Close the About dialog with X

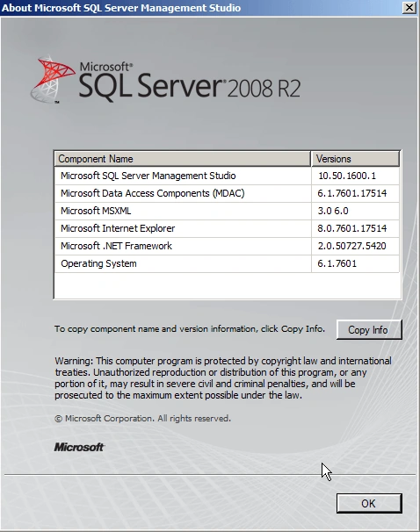(x=409, y=8)
